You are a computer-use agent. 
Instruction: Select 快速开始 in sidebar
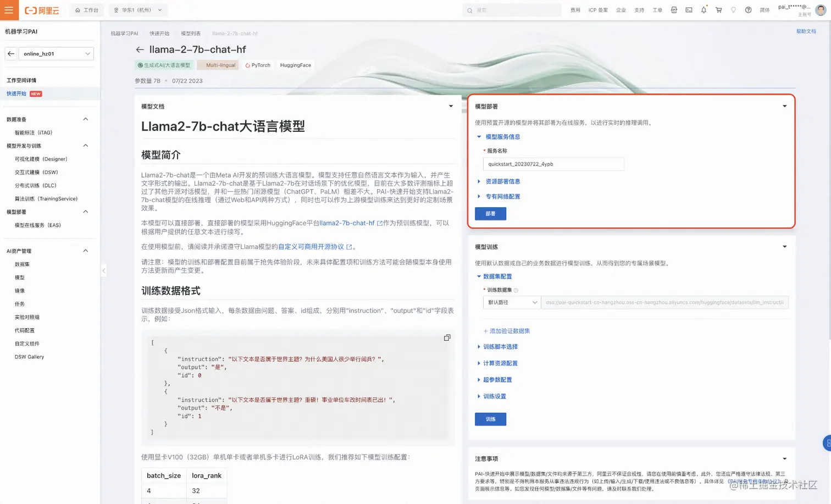click(x=16, y=93)
